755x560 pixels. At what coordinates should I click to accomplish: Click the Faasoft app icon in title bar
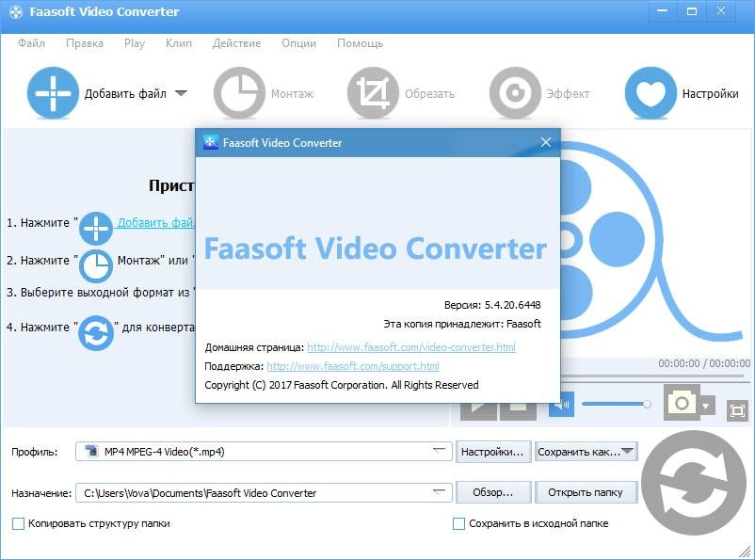(16, 12)
